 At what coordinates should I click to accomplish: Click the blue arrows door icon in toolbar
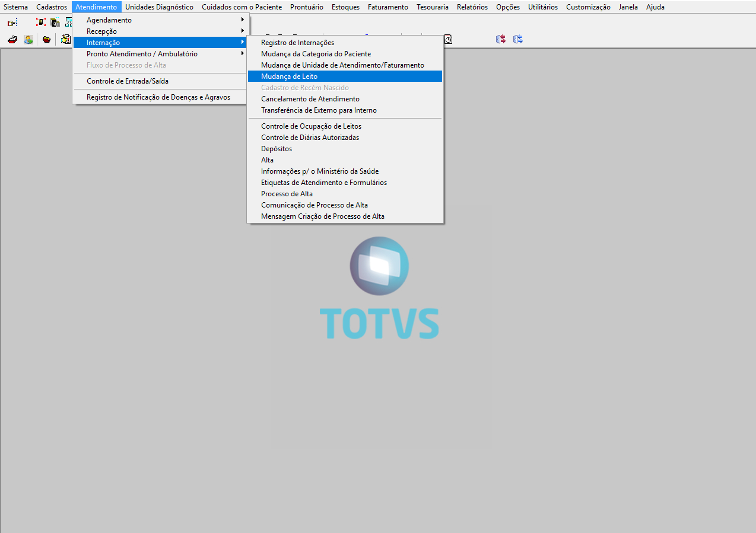point(518,39)
